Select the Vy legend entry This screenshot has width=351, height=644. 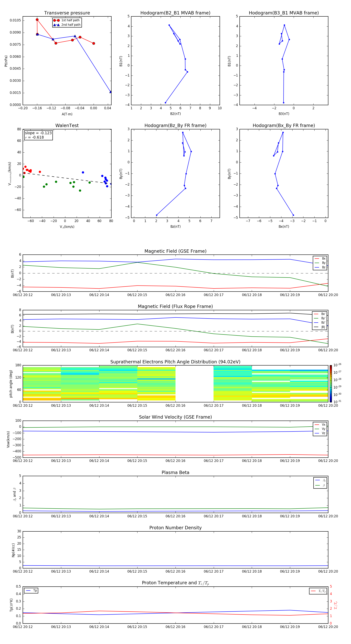(x=320, y=429)
